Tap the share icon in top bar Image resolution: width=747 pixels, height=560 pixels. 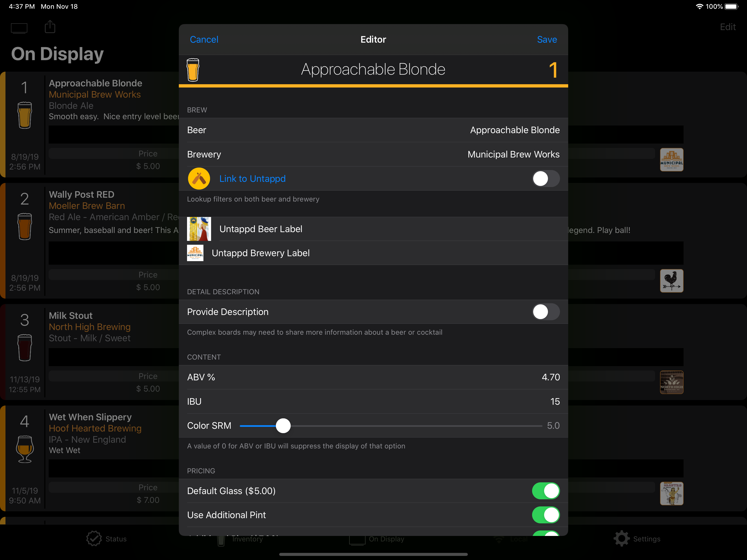[50, 27]
